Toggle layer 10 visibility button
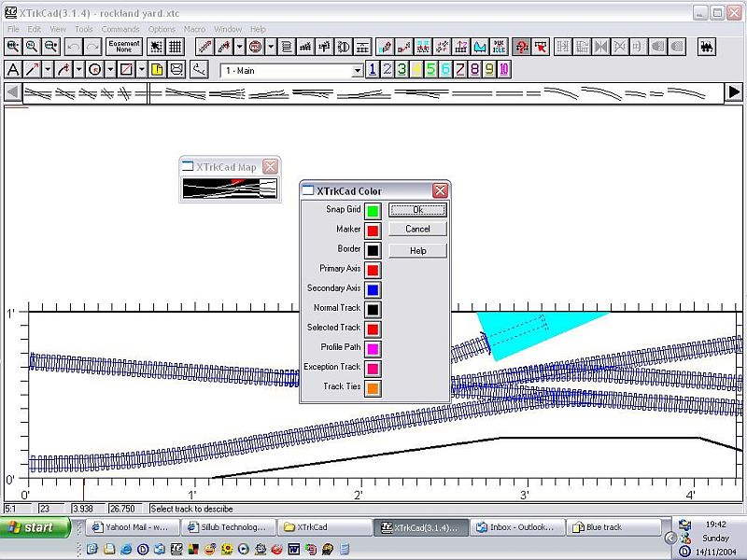This screenshot has height=560, width=747. click(504, 69)
